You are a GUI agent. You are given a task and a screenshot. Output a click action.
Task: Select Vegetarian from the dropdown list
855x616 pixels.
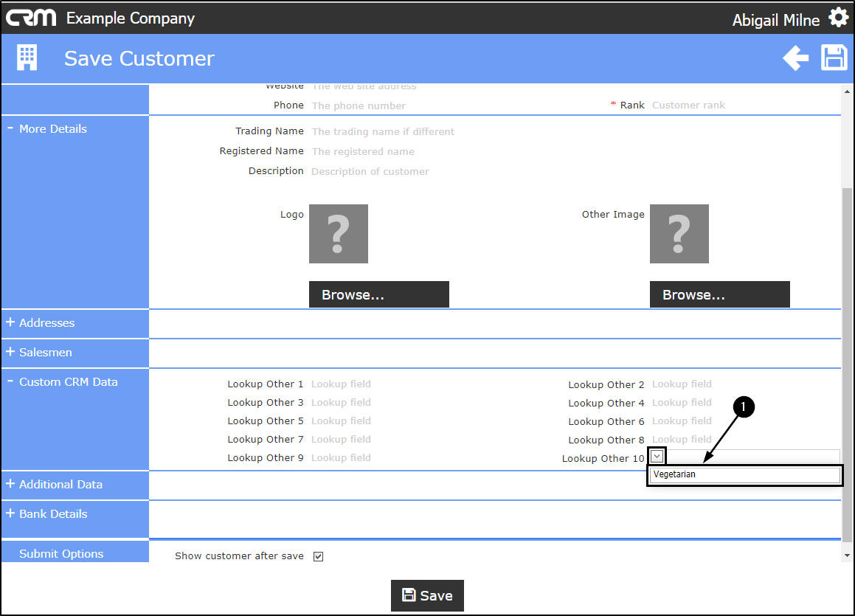tap(745, 474)
